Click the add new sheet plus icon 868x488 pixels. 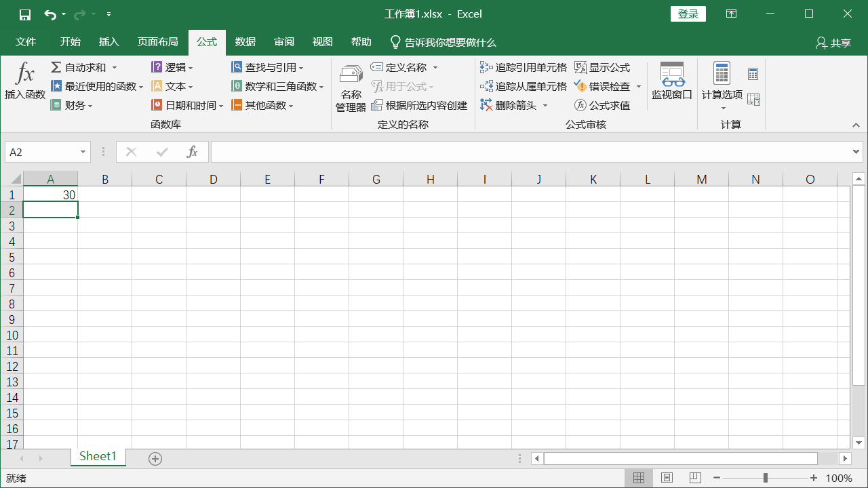click(x=155, y=459)
